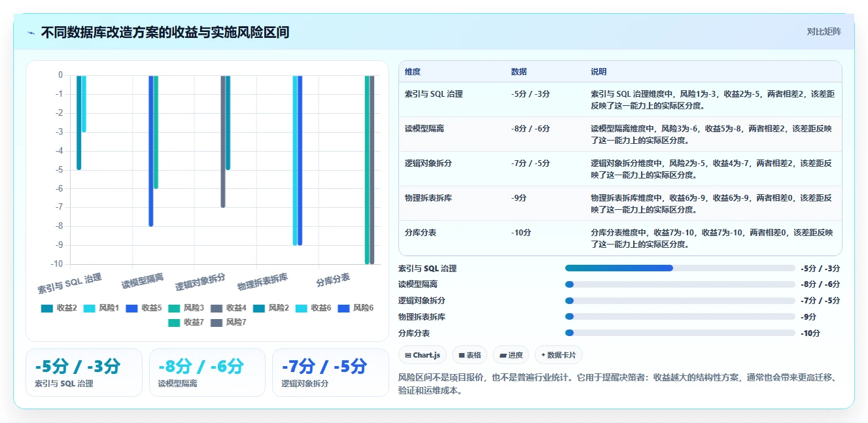Click the gray 收益4 bar reaching -7
The image size is (868, 423).
tap(223, 141)
